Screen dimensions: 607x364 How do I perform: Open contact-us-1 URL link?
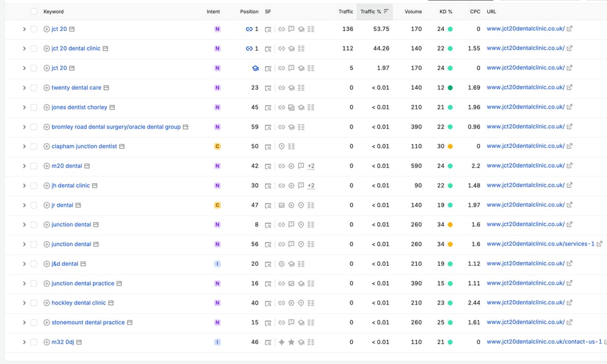(544, 342)
